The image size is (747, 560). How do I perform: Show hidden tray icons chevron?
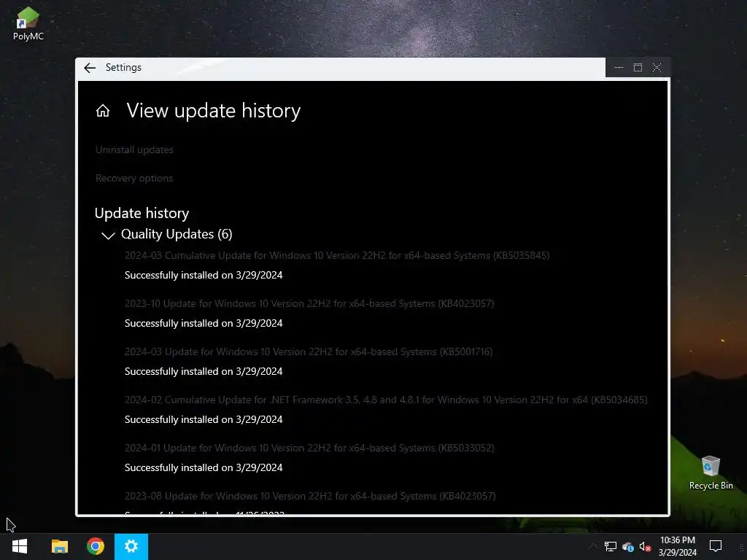[x=593, y=546]
